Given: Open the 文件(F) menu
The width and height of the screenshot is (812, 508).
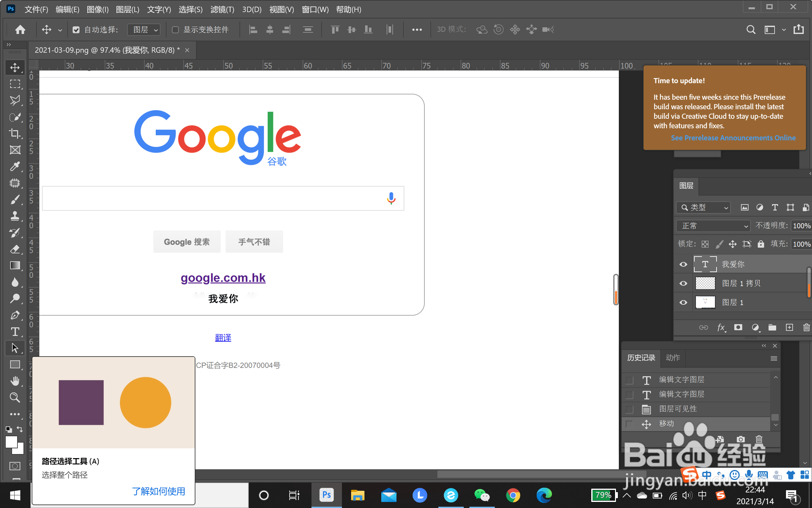Looking at the screenshot, I should click(36, 10).
